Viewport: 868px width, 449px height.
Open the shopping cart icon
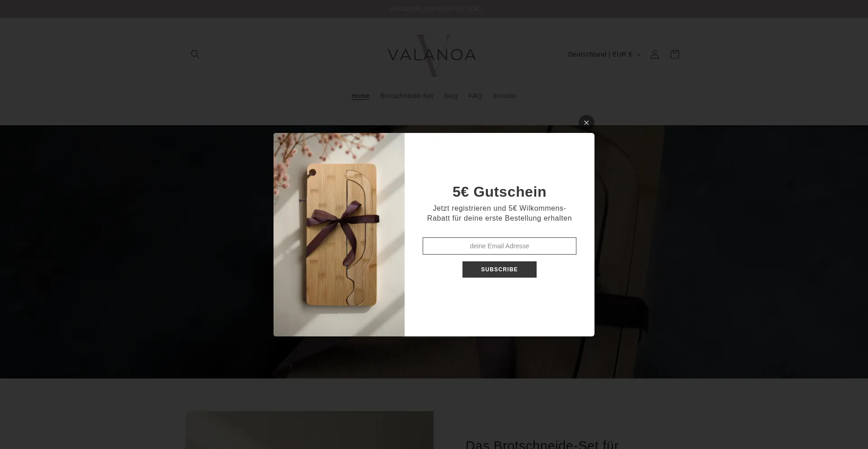[x=674, y=54]
